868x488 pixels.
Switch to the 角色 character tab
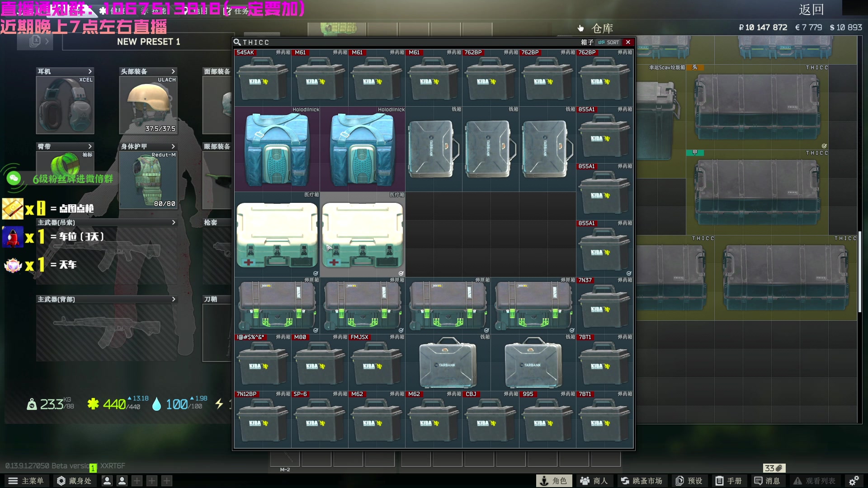point(554,481)
